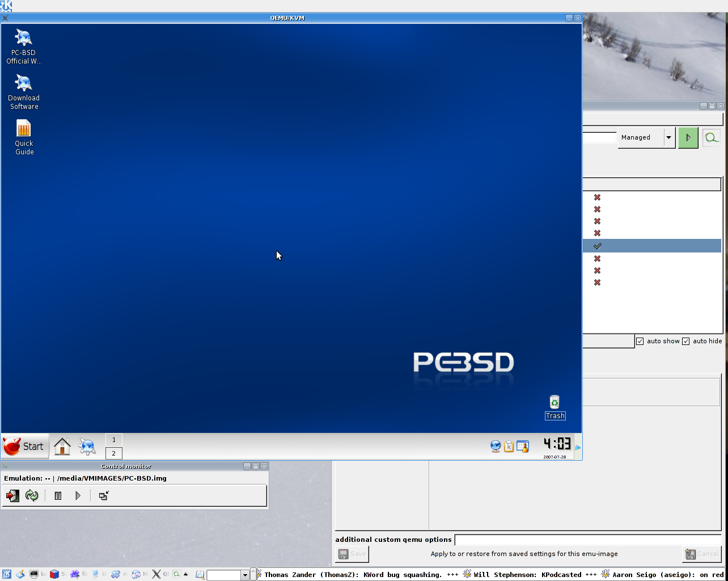The width and height of the screenshot is (728, 581).
Task: Click the blue panel hide arrow beside the clock
Action: click(578, 448)
